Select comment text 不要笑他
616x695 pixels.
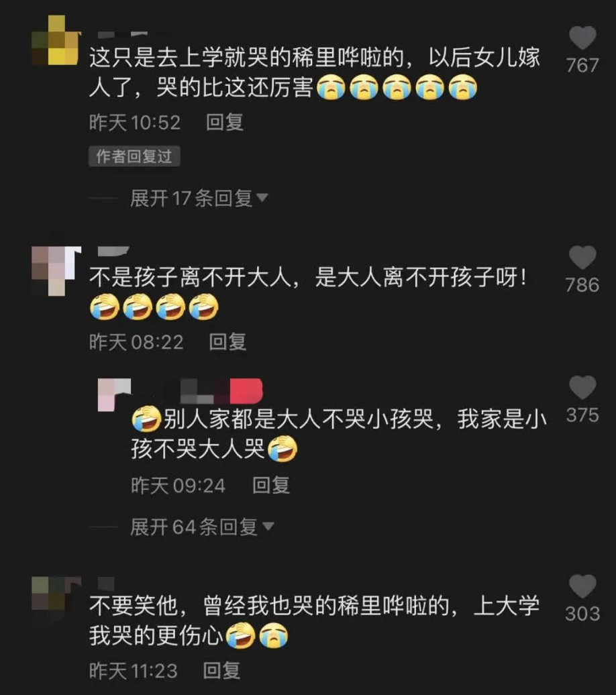[x=134, y=606]
